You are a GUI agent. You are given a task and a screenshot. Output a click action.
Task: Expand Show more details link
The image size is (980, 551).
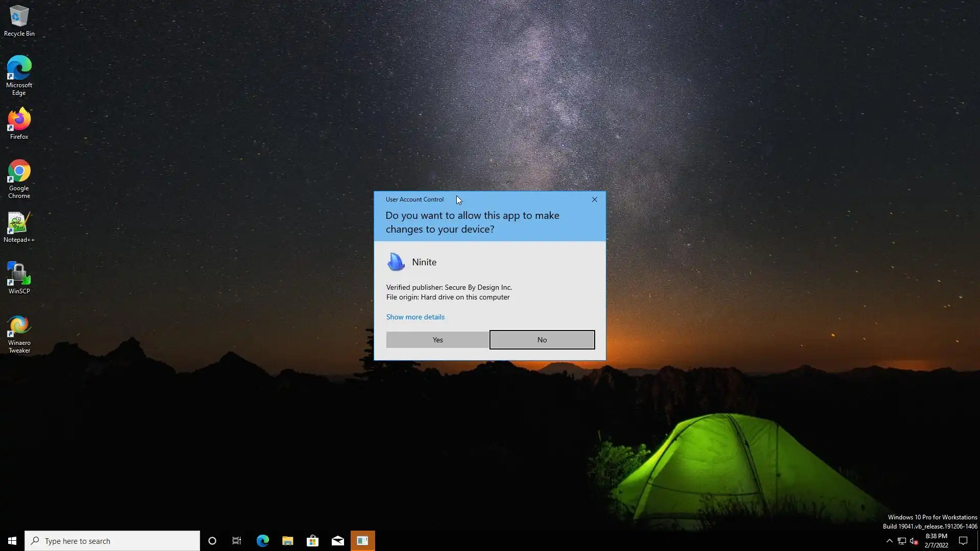click(415, 317)
